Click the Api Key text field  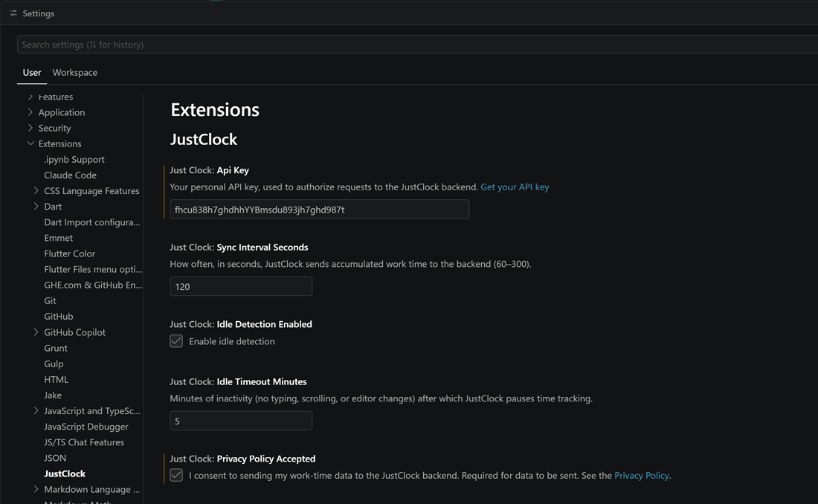tap(319, 209)
